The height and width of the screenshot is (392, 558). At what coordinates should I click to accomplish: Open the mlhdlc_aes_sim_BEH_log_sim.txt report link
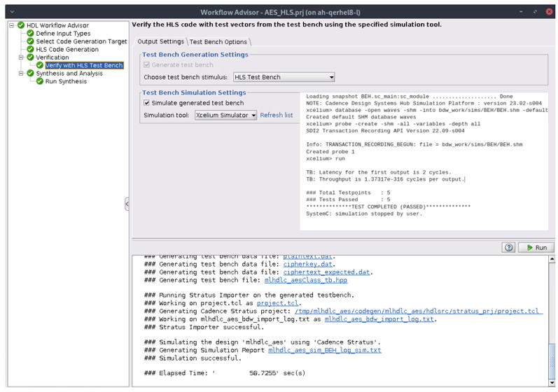click(324, 350)
